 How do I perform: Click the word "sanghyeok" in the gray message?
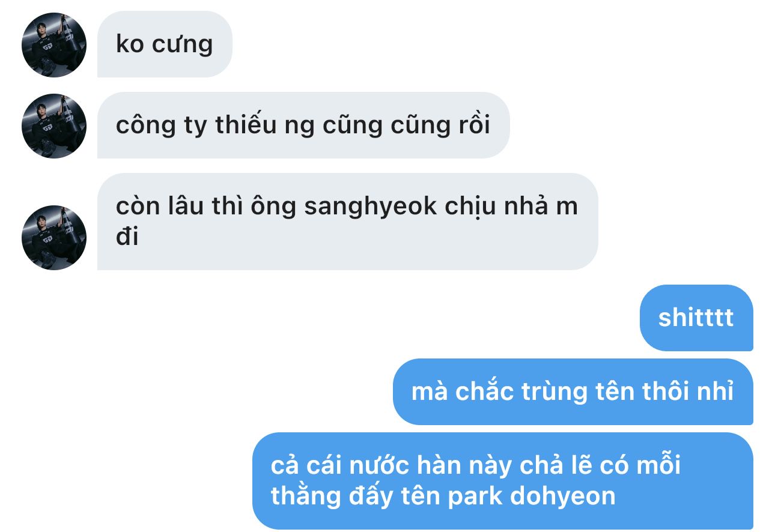371,207
